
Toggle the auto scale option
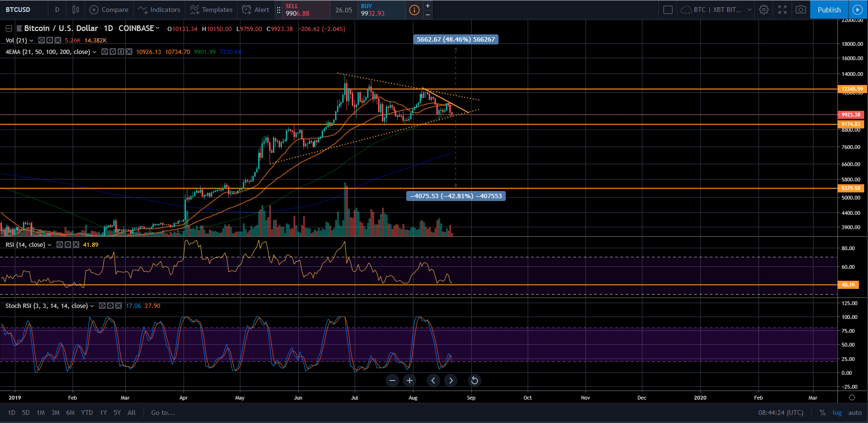[x=855, y=412]
